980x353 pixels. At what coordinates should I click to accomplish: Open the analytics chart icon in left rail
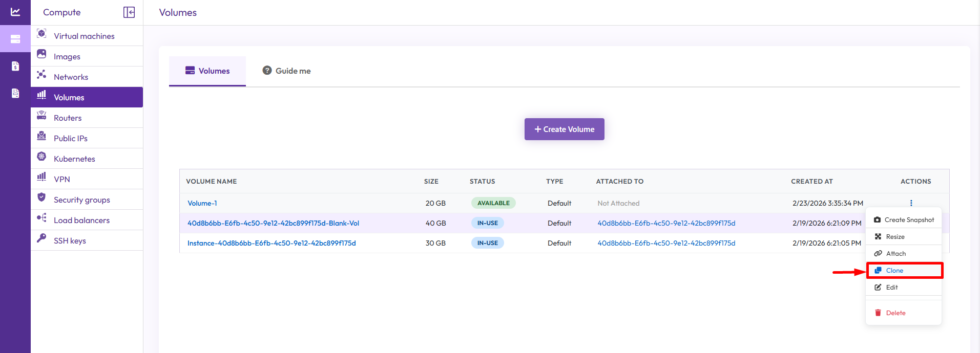[15, 12]
